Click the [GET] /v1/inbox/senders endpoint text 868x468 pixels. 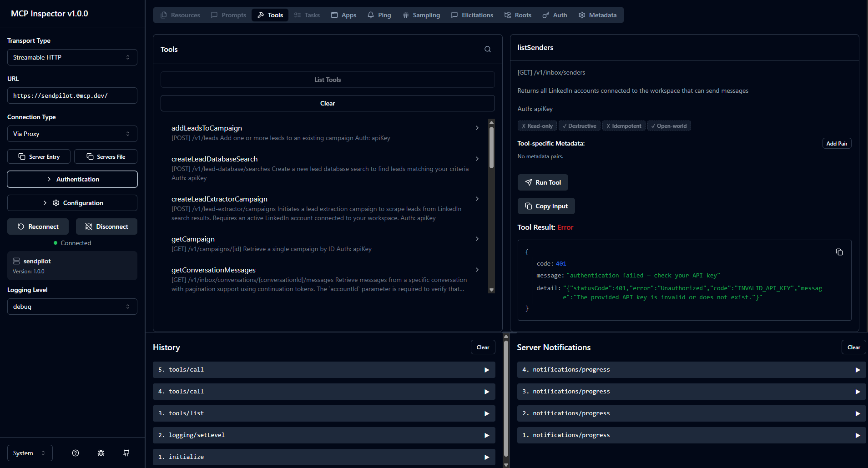coord(551,72)
